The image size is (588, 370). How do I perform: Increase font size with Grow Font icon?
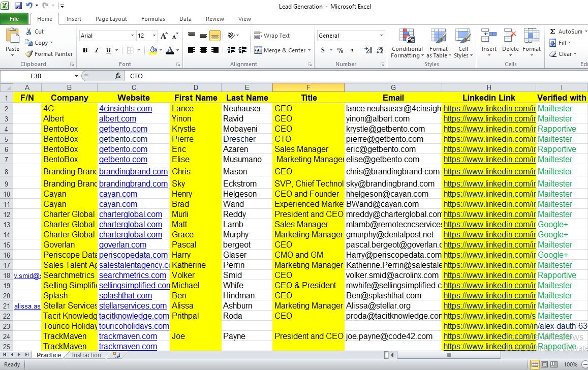point(164,36)
